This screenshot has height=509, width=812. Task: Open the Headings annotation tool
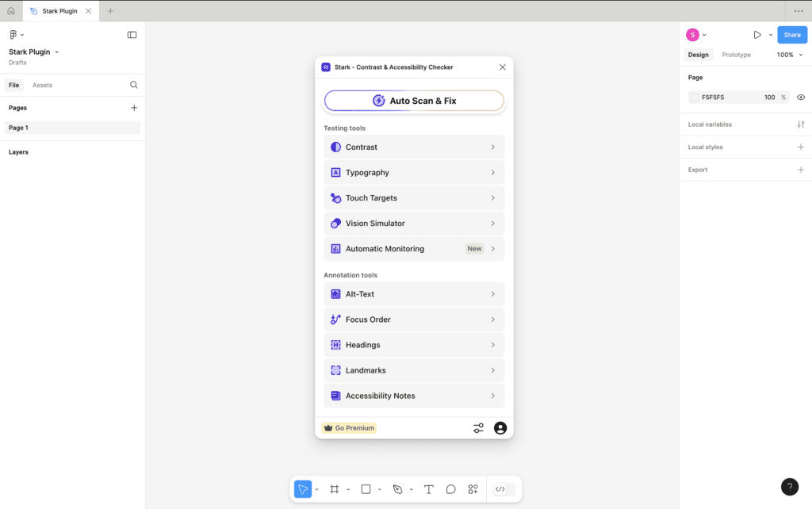click(x=414, y=345)
